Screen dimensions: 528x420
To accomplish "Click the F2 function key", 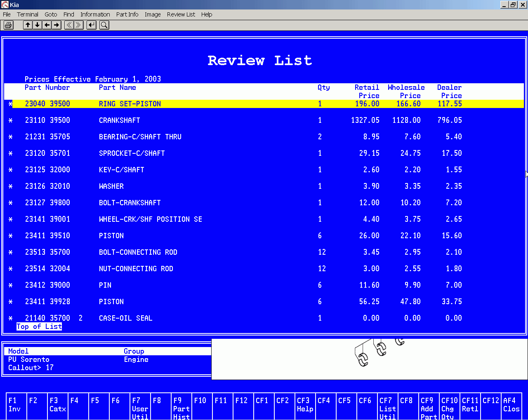I will click(x=37, y=406).
